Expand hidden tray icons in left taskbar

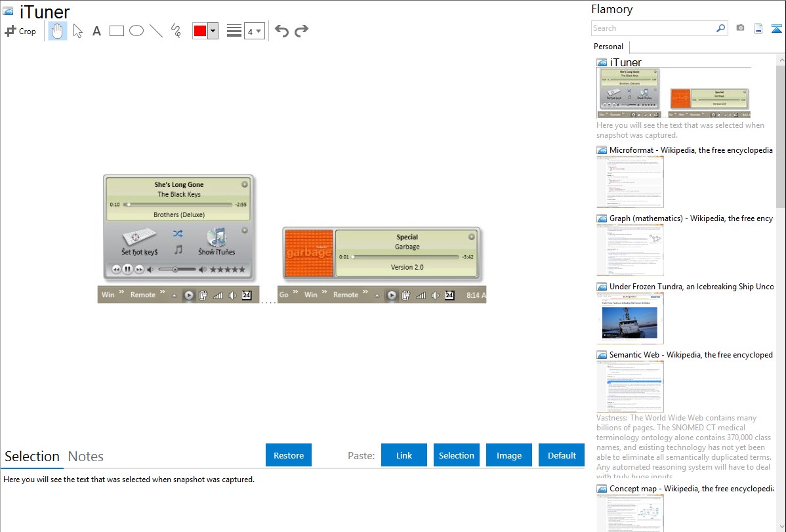click(x=174, y=296)
